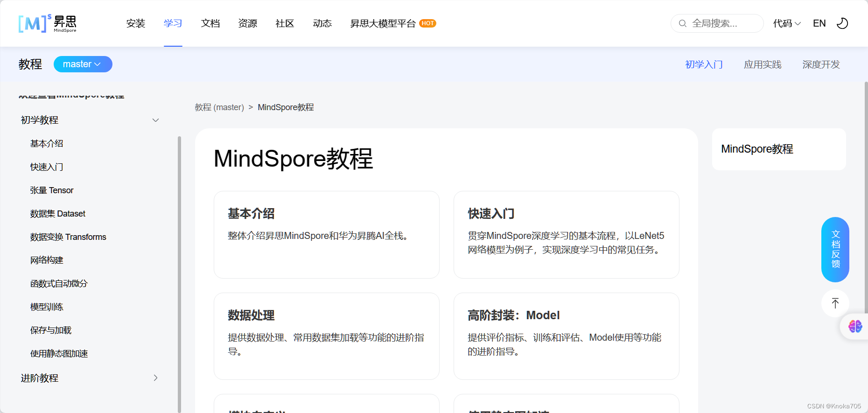Image resolution: width=868 pixels, height=413 pixels.
Task: Click the page's main vertical scrollbar
Action: 866,197
